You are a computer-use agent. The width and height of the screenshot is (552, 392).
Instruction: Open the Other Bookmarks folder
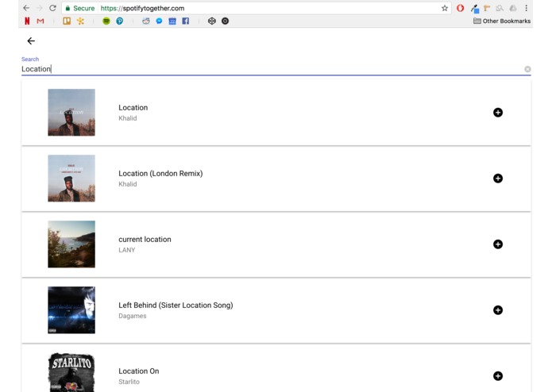(x=502, y=21)
